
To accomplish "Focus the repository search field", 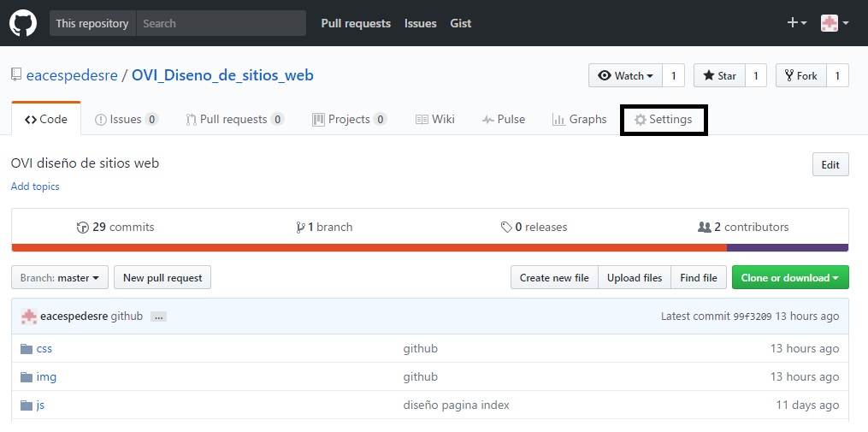I will pyautogui.click(x=221, y=23).
